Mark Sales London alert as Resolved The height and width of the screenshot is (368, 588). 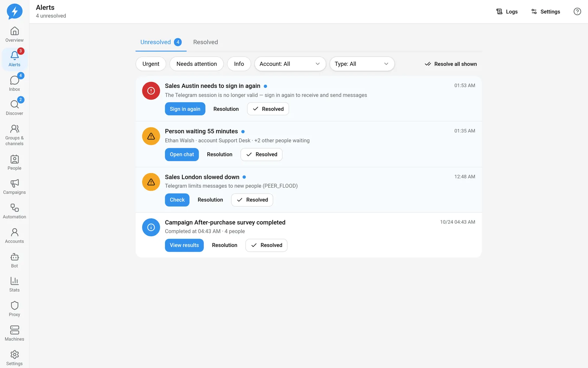click(252, 200)
